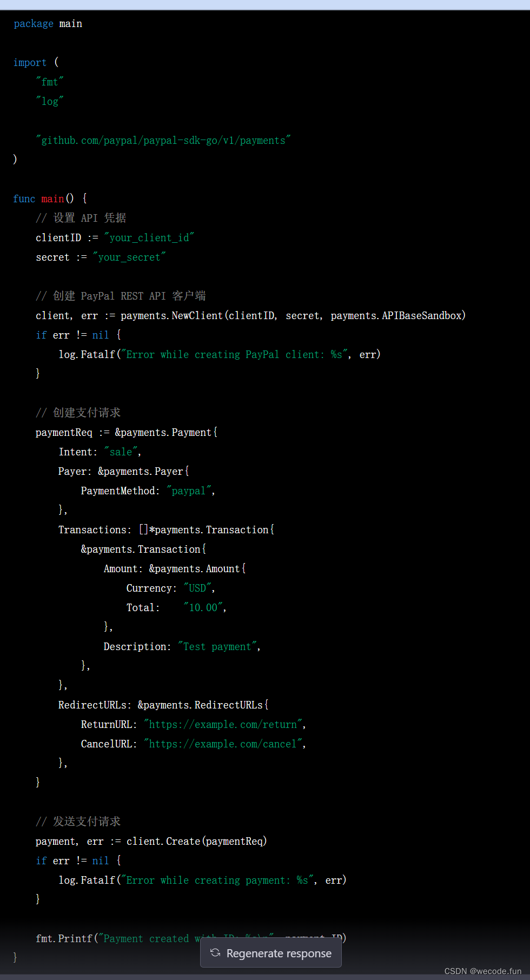This screenshot has height=980, width=530.
Task: Click the client.Create(paymentReq) call
Action: click(196, 842)
